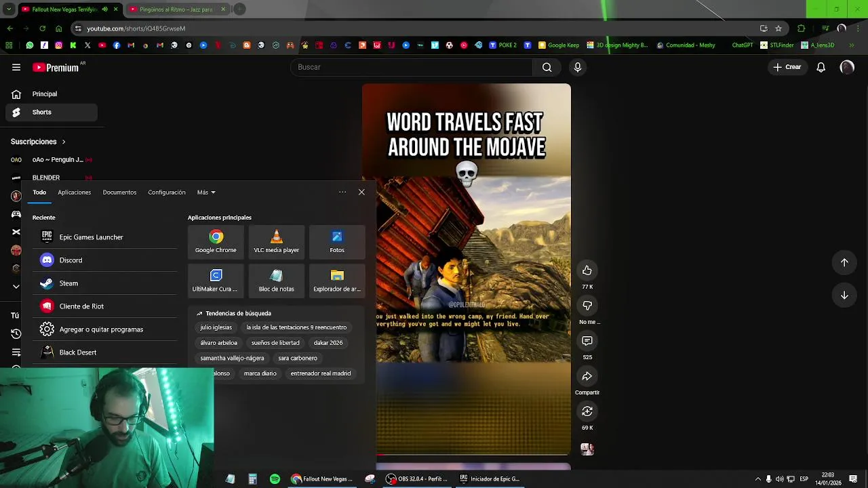Select the Todo search tab
Image resolution: width=868 pixels, height=488 pixels.
pyautogui.click(x=39, y=192)
